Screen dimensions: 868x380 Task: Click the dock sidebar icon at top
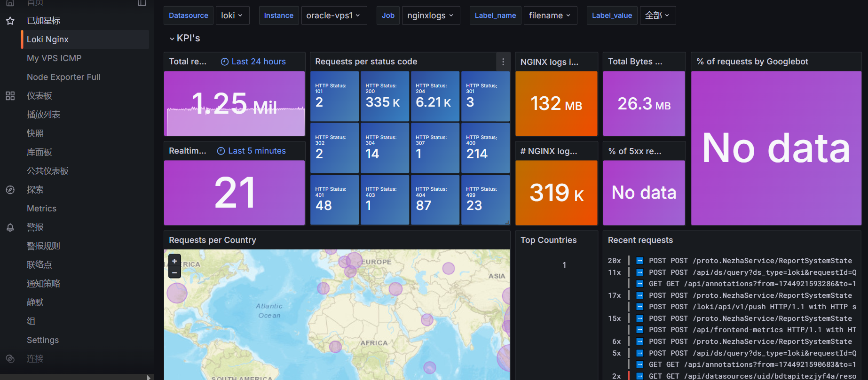coord(142,3)
